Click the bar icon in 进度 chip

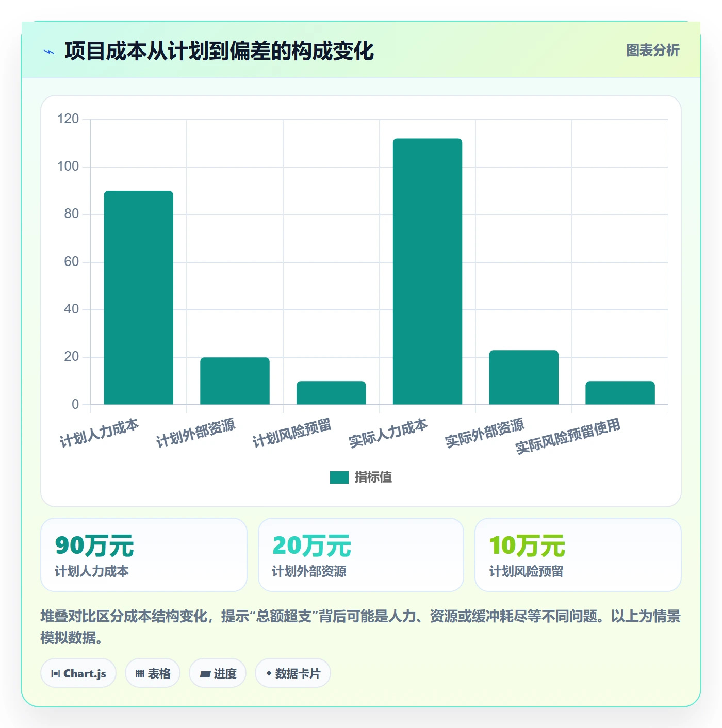click(x=205, y=674)
